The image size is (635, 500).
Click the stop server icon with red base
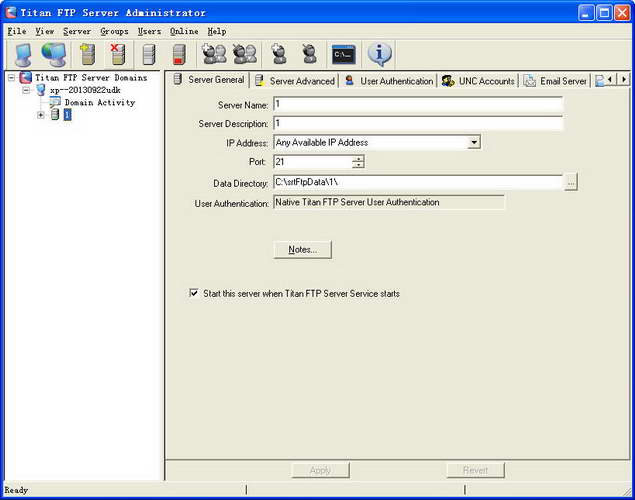point(179,54)
